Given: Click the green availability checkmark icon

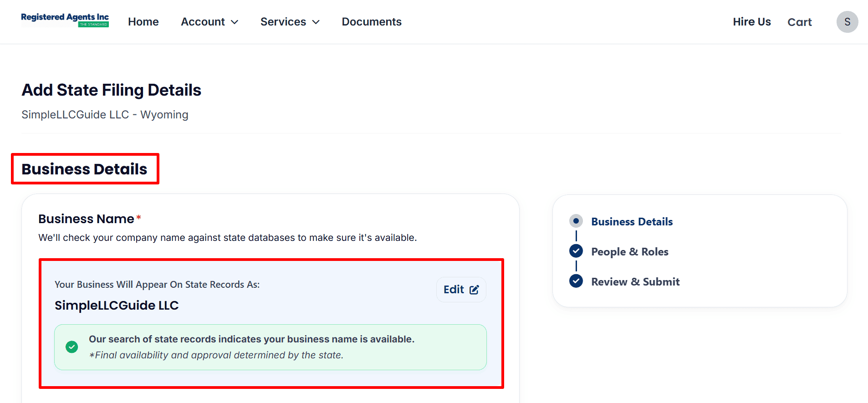Looking at the screenshot, I should click(x=71, y=347).
